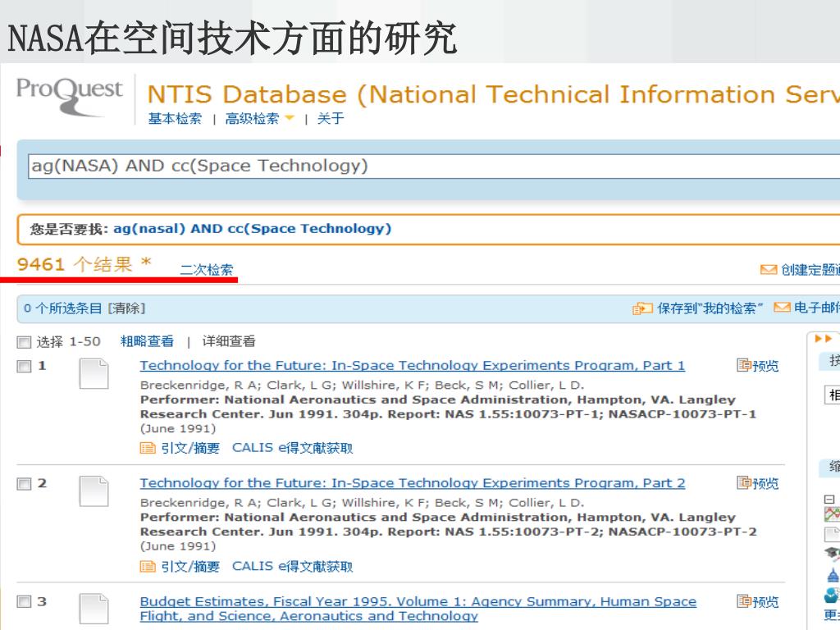840x630 pixels.
Task: Click the graduation cap icon in sidebar
Action: click(833, 554)
